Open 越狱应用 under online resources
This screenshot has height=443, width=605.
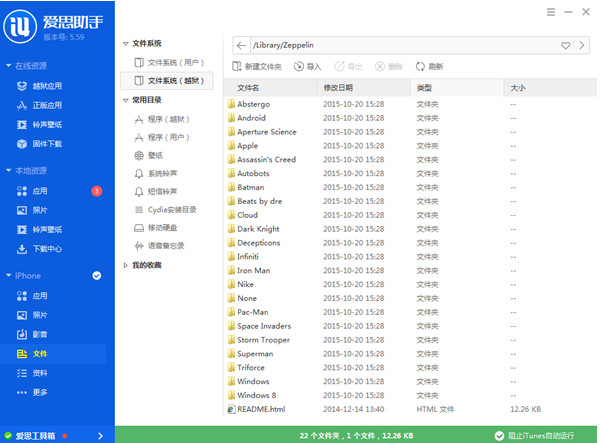[x=46, y=85]
